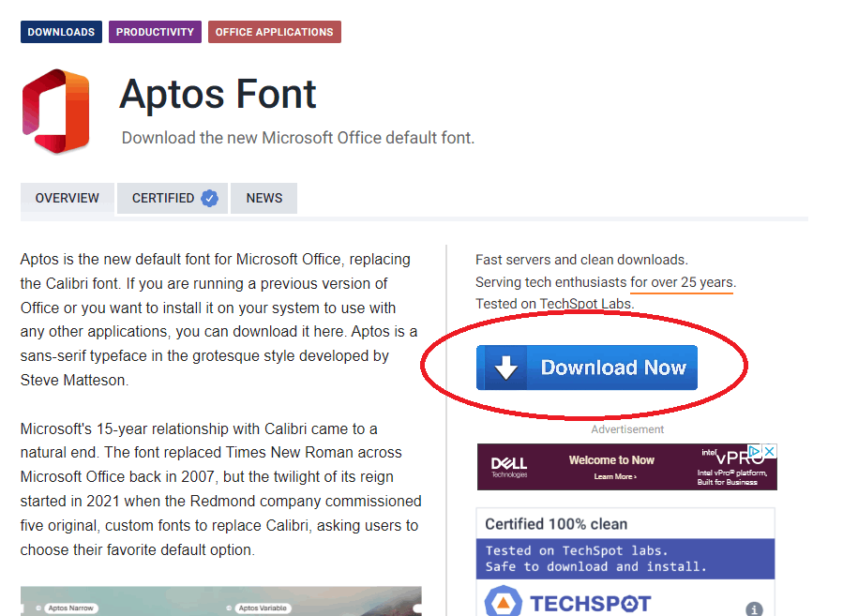Viewport: 843px width, 616px height.
Task: Click the AdChoices triangle icon on ad
Action: coord(756,451)
